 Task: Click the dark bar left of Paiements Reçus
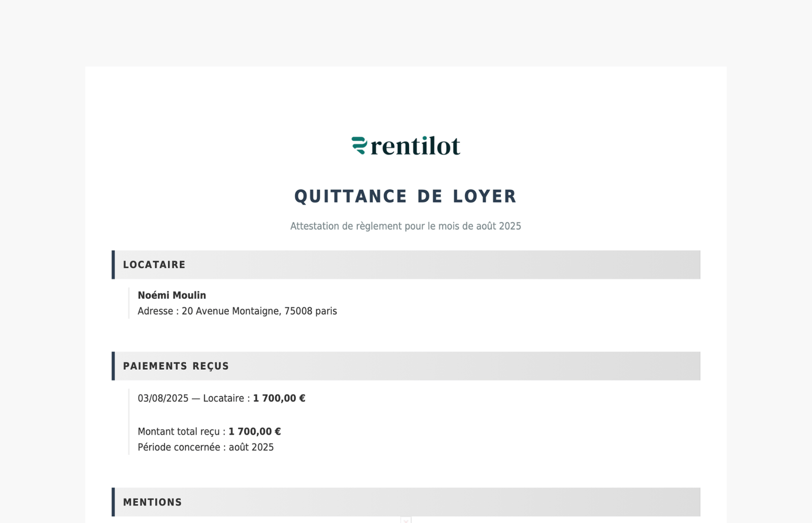coord(113,366)
